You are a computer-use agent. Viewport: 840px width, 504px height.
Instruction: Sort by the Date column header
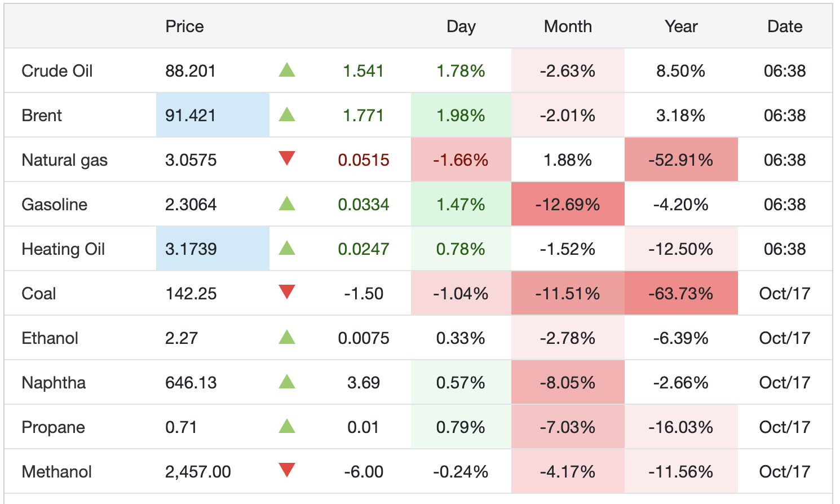point(785,26)
